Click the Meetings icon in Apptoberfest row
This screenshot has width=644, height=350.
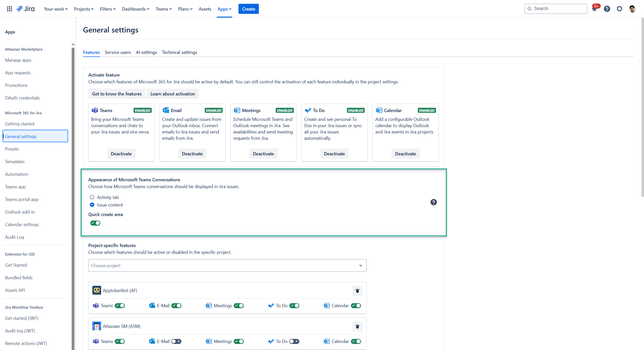[x=209, y=305]
